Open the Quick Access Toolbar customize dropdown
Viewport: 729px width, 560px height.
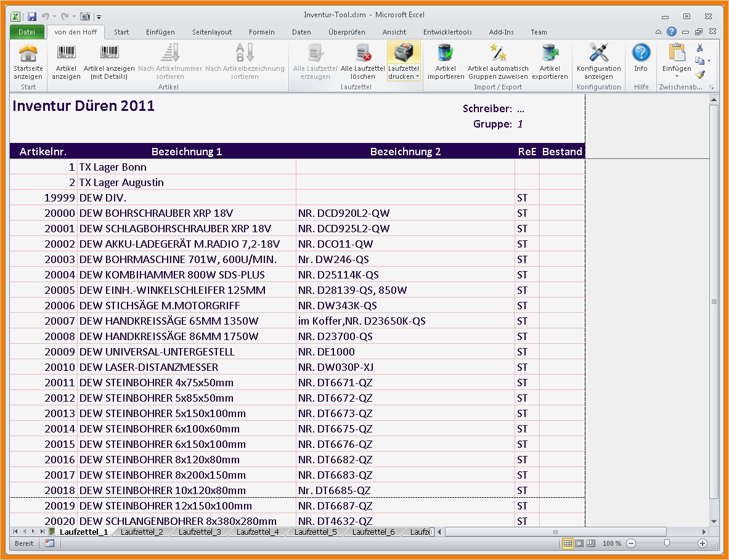(99, 17)
